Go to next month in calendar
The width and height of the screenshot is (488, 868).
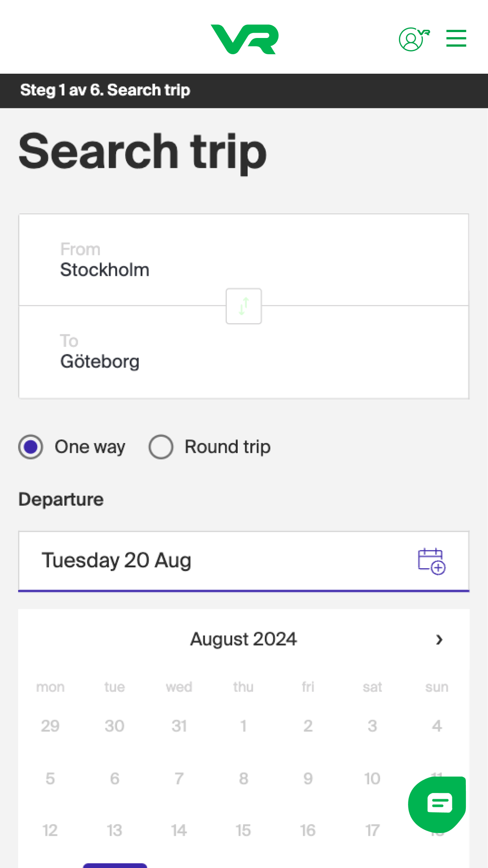[x=439, y=639]
